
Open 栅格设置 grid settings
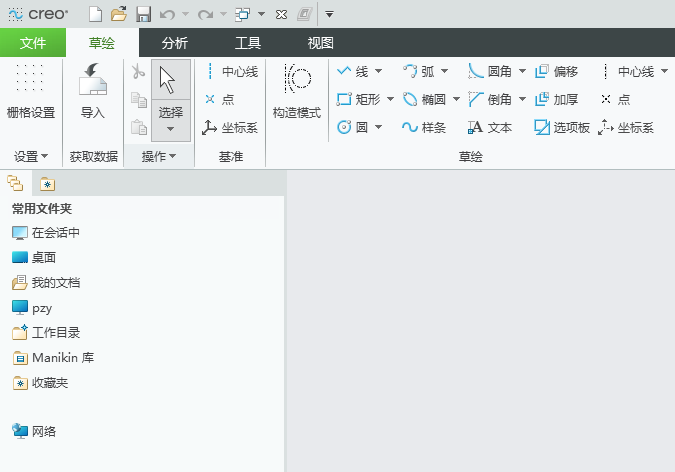pos(31,91)
